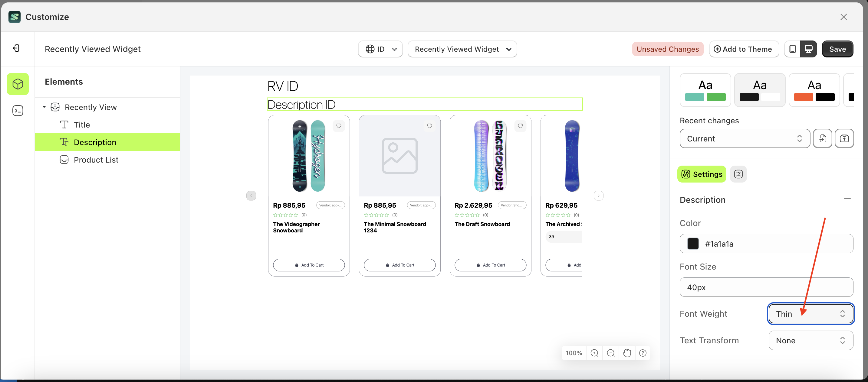This screenshot has height=382, width=868.
Task: Select the desktop preview icon
Action: 809,49
